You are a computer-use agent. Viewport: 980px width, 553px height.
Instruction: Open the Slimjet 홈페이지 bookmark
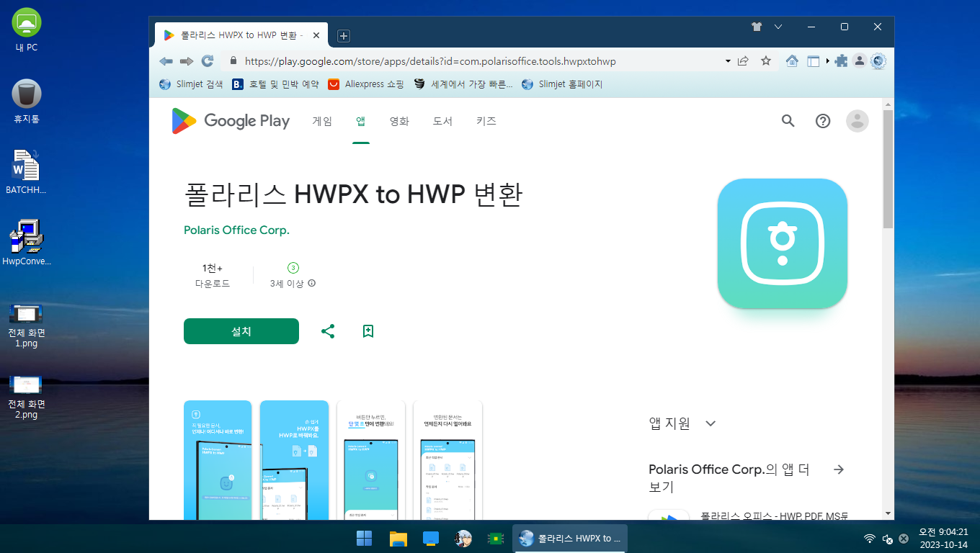click(561, 84)
